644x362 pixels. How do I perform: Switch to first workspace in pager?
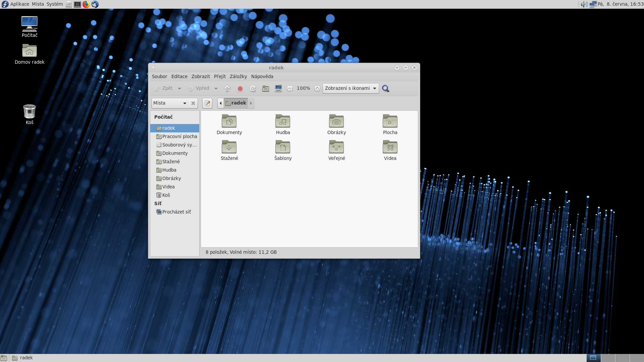click(593, 358)
